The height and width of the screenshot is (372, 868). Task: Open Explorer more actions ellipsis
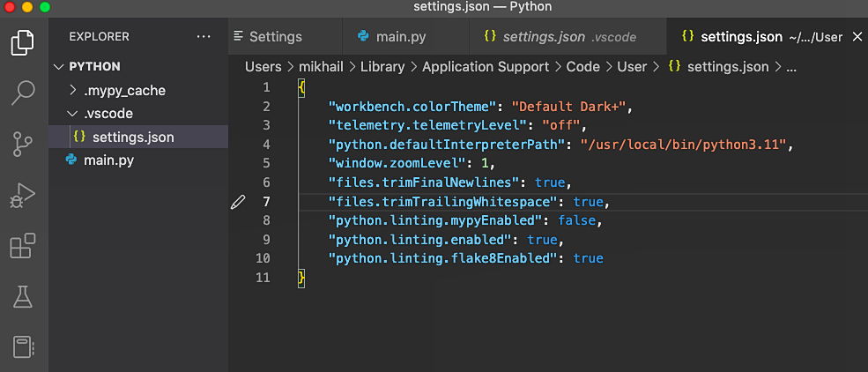[x=204, y=37]
